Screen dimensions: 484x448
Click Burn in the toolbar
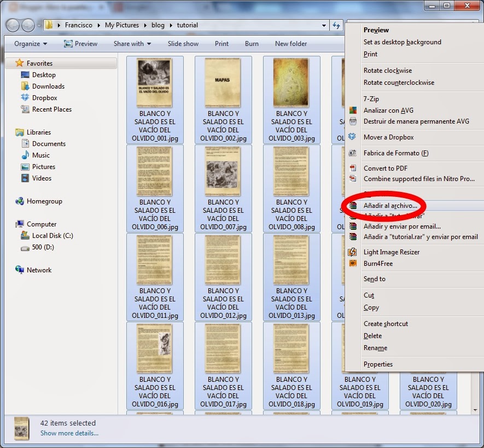tap(252, 44)
